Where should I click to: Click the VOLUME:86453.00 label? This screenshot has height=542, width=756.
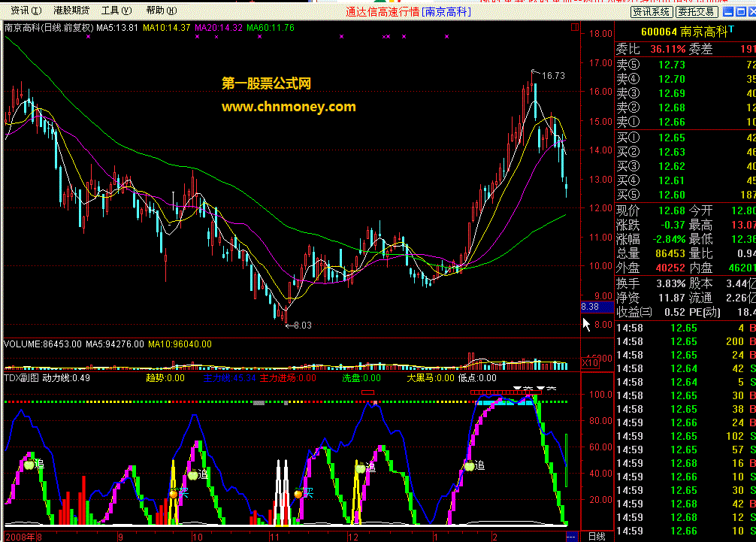pyautogui.click(x=43, y=344)
